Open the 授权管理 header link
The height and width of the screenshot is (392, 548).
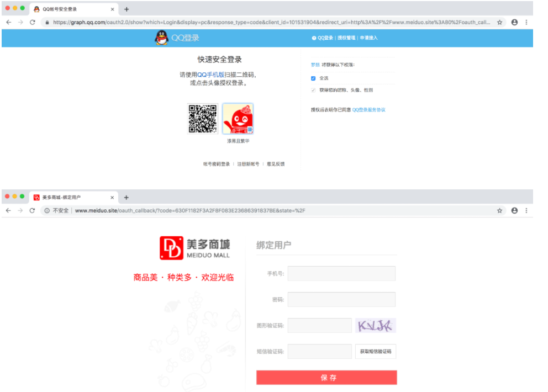(x=346, y=38)
